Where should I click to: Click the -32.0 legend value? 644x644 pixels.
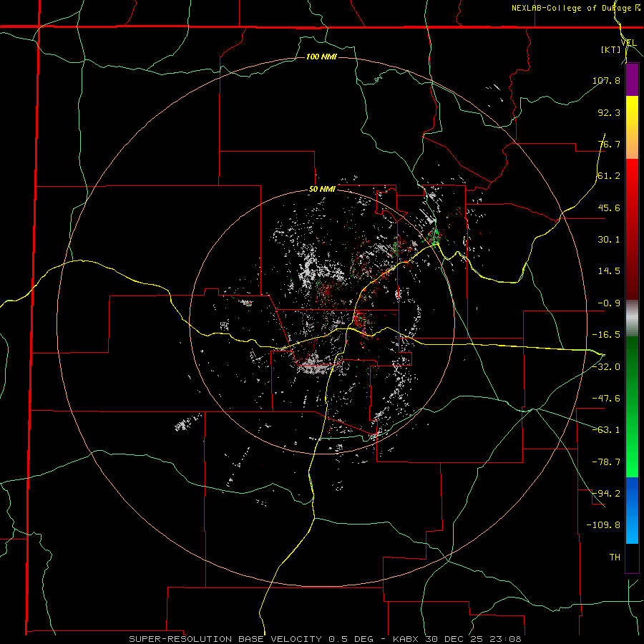(x=606, y=367)
